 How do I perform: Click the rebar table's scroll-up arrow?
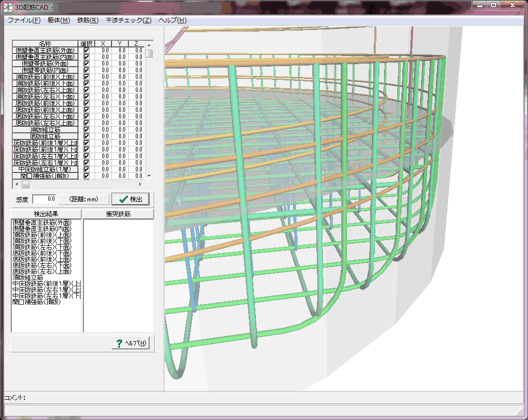[149, 44]
